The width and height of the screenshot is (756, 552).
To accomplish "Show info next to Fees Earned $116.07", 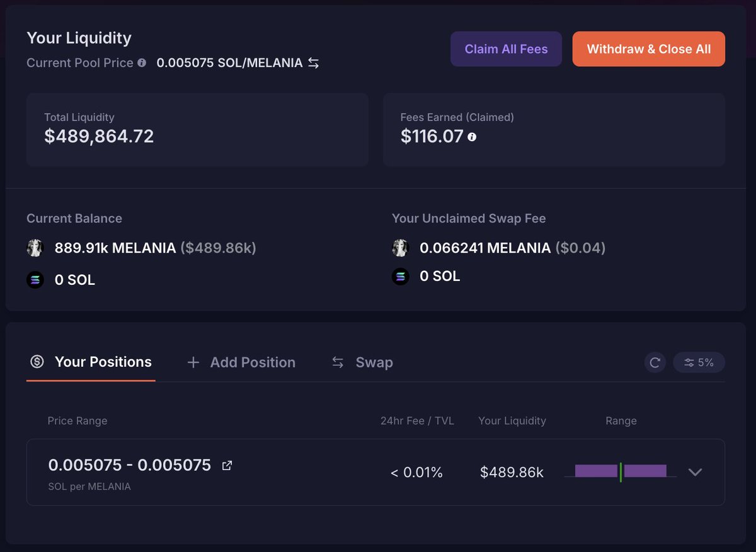I will click(472, 136).
